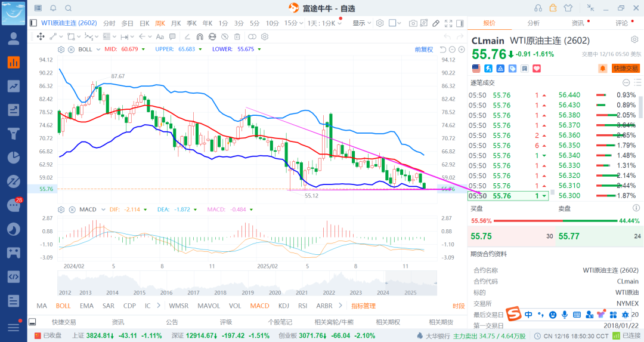Toggle the hide drawings eye icon
Screen dimensions: 644x342
click(x=225, y=36)
